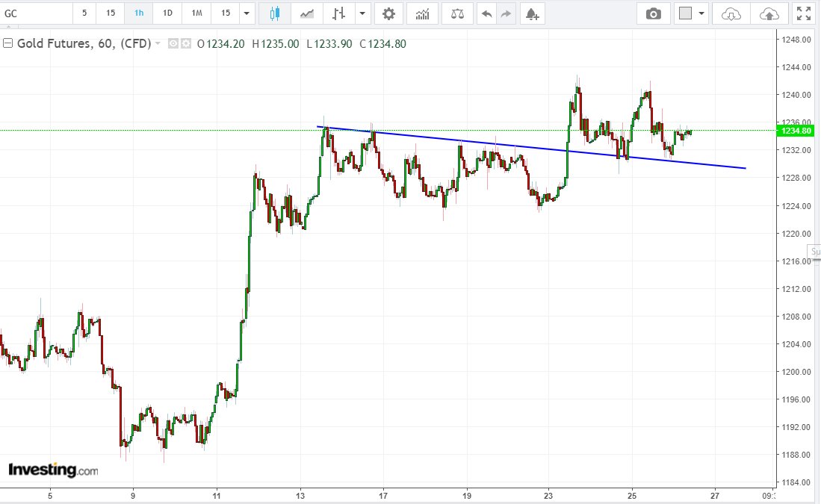Click the 1184.00 price axis label

coord(796,482)
